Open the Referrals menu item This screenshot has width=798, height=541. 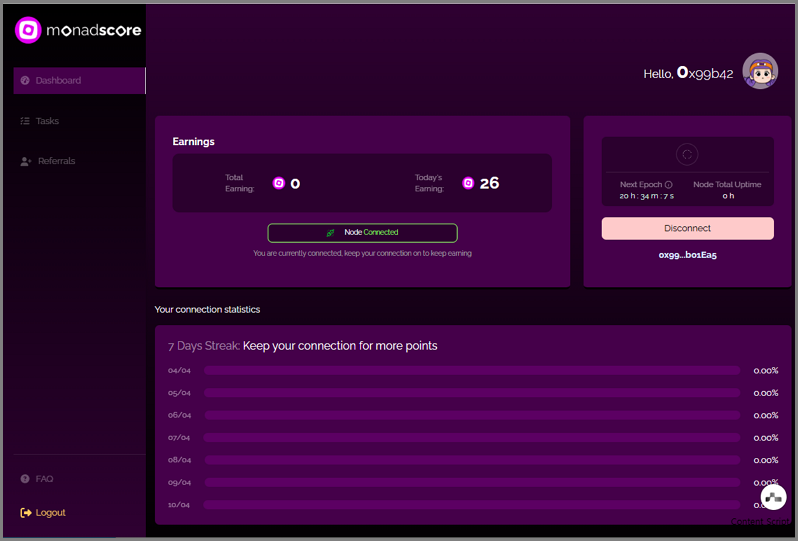tap(47, 161)
